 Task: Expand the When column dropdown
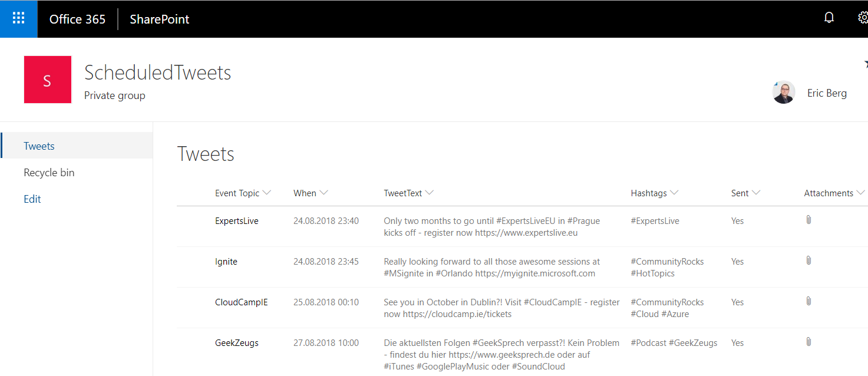coord(324,193)
